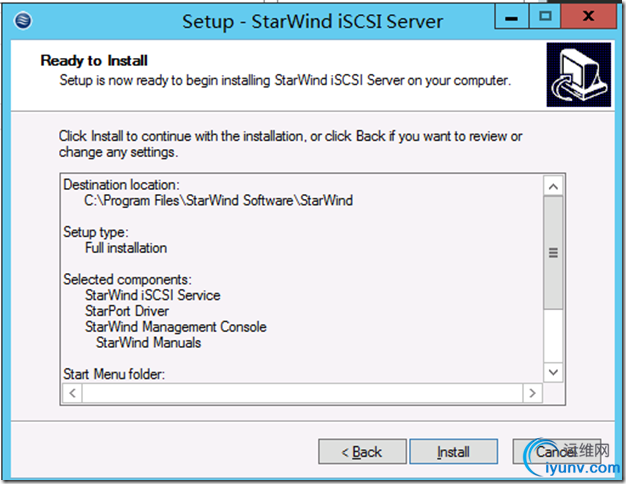Click the setup wizard computer icon
Image resolution: width=626 pixels, height=484 pixels.
click(578, 75)
